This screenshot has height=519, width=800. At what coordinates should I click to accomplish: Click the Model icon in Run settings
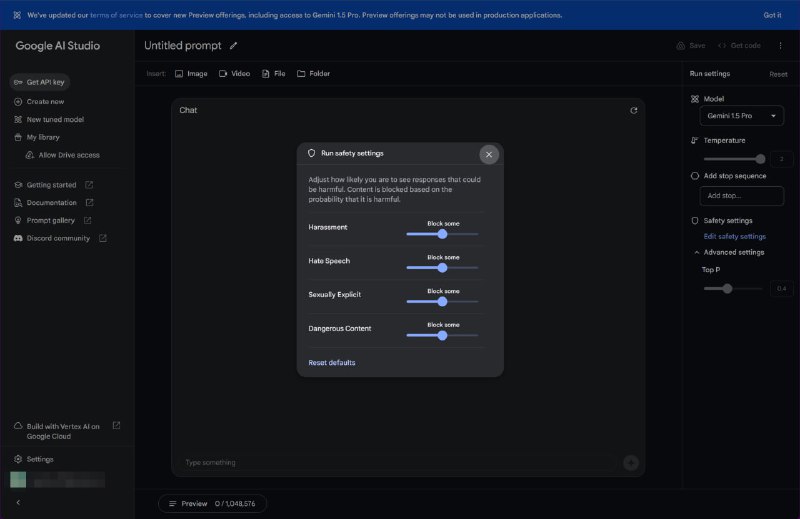point(695,99)
